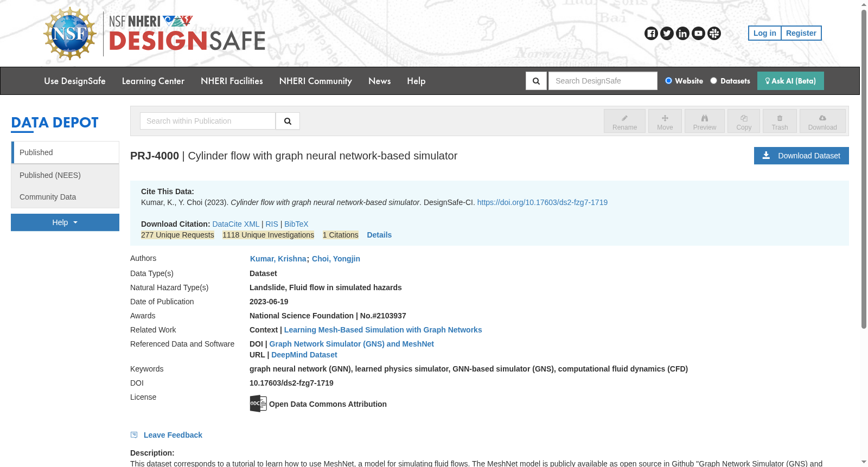The image size is (868, 467).
Task: Download the RIS citation
Action: pos(272,224)
